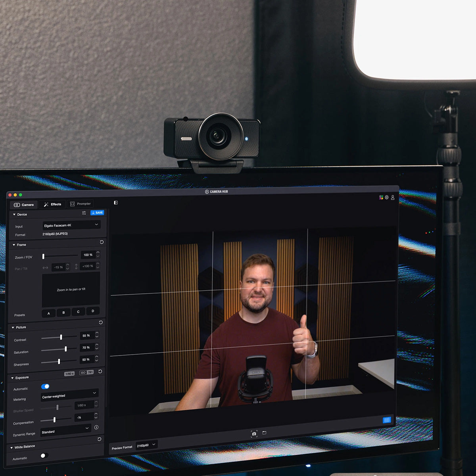Collapse the Device section
This screenshot has width=476, height=476.
point(15,214)
